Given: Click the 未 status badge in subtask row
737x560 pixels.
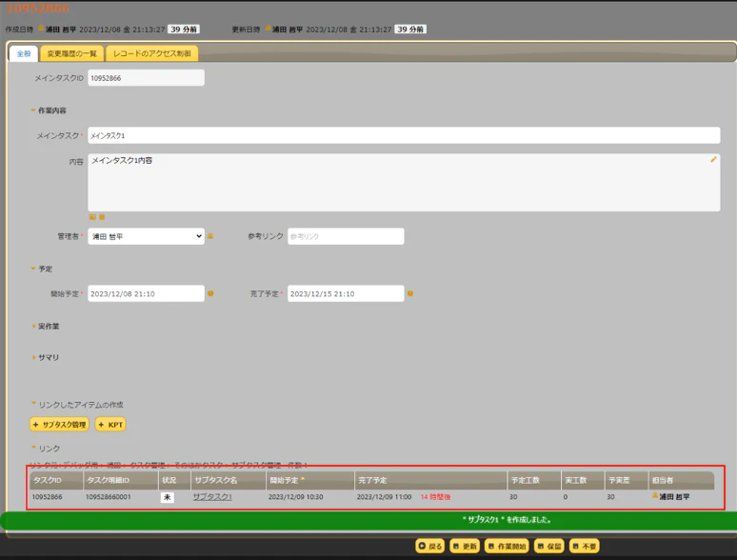Looking at the screenshot, I should [x=167, y=497].
